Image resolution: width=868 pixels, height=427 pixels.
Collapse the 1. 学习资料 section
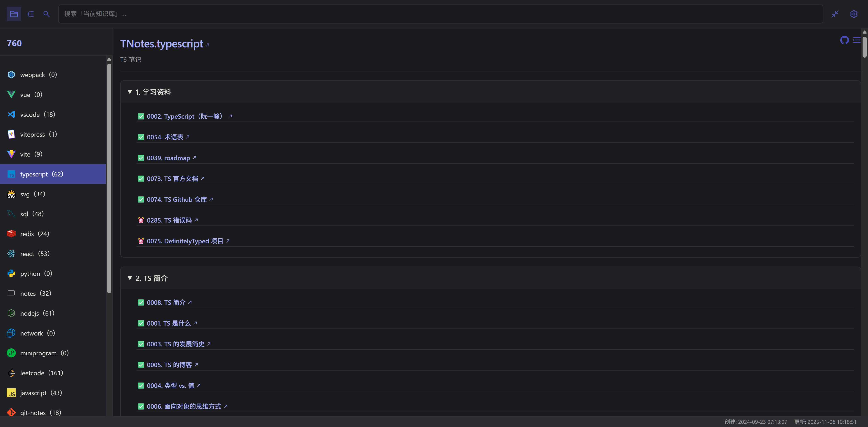tap(130, 92)
